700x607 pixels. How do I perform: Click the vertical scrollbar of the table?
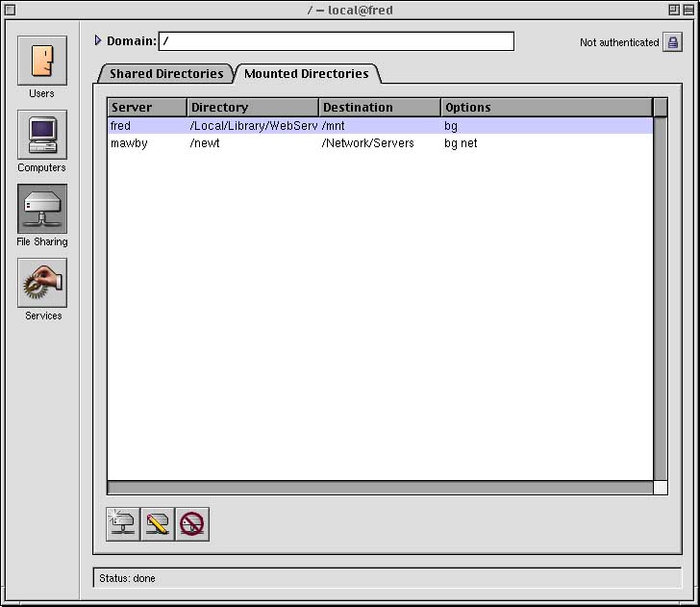point(661,299)
